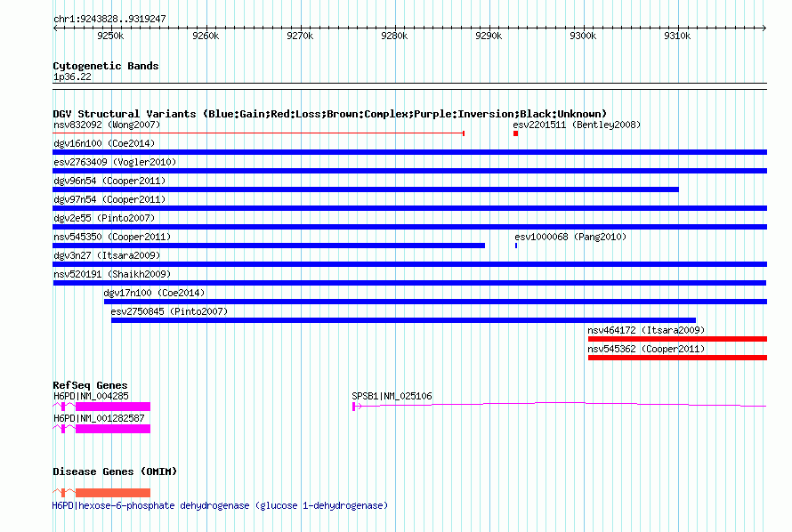This screenshot has width=792, height=532.
Task: Click the H6PD hexose-6-phosphate dehydrogenase link
Action: coord(220,505)
